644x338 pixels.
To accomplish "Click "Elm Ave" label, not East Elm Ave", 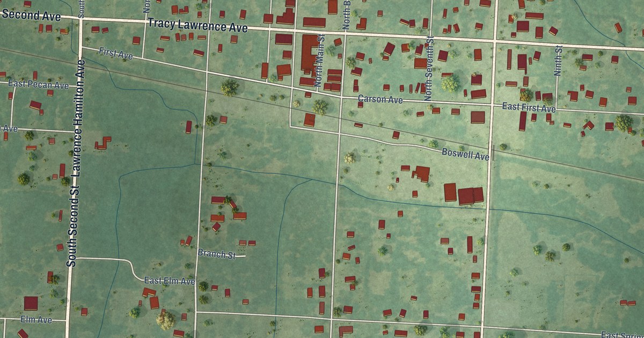I will click(36, 319).
